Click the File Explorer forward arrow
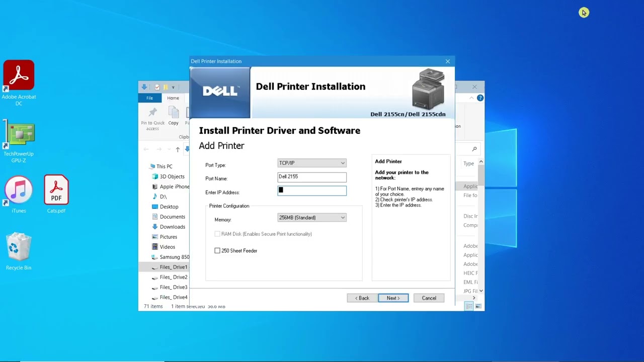Viewport: 644px width, 362px height. click(159, 149)
